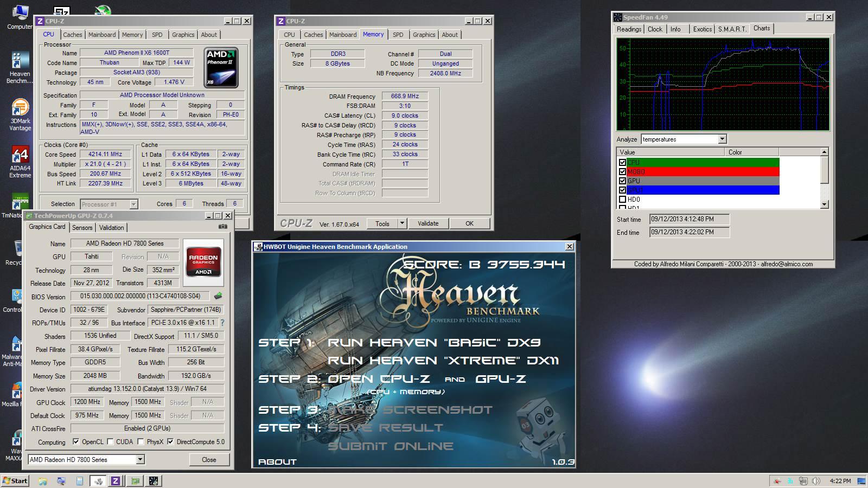Click Run Heaven "Basic" DX9

434,343
